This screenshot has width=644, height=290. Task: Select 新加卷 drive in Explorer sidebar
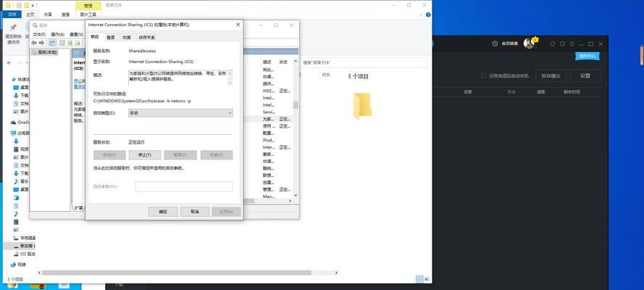24,246
